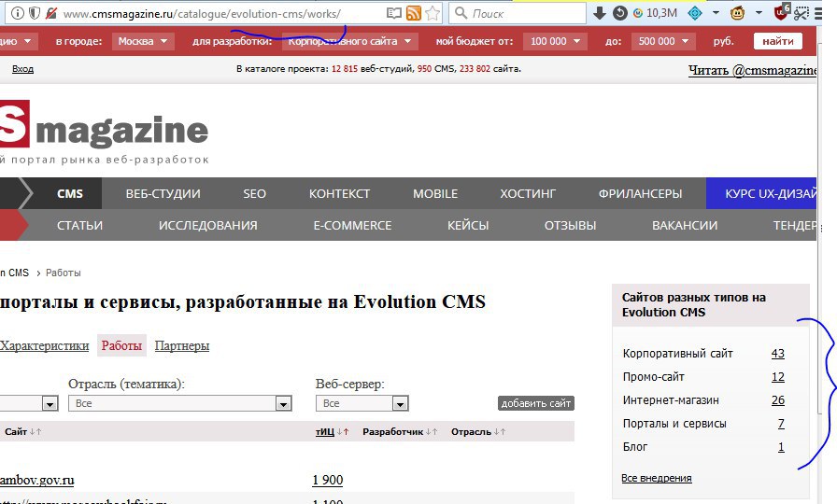The width and height of the screenshot is (837, 504).
Task: Sort the Разработчик column via its arrows
Action: coord(432,431)
